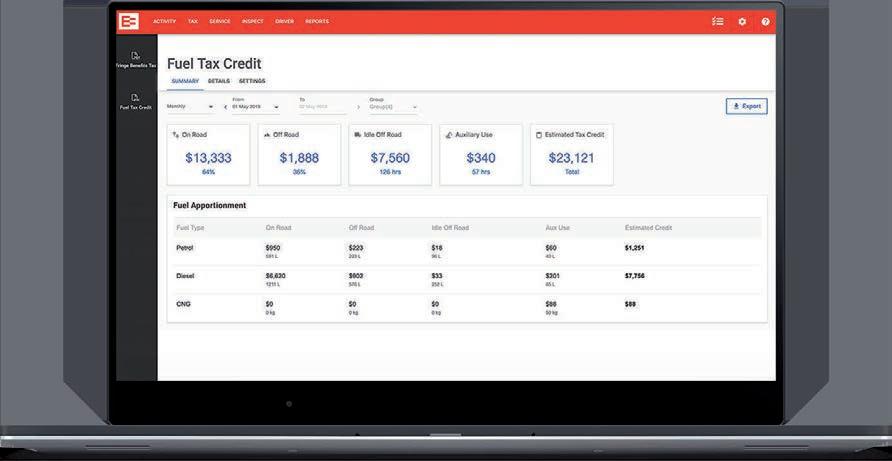Open the Service menu
The height and width of the screenshot is (461, 892).
[x=220, y=22]
